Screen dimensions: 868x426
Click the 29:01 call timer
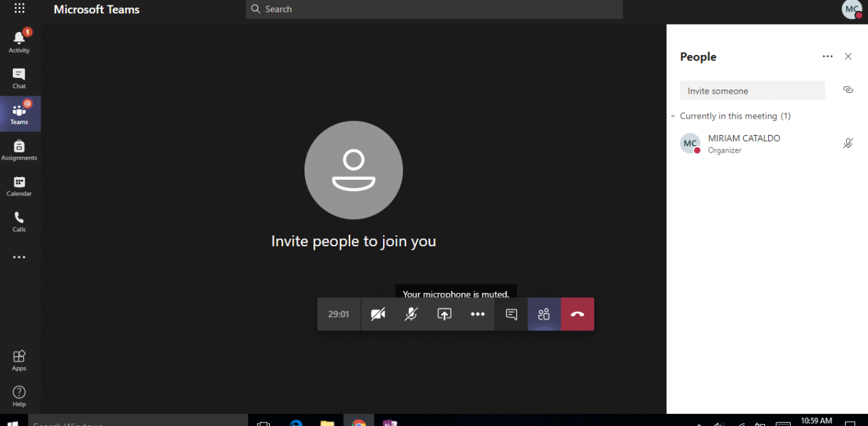339,314
